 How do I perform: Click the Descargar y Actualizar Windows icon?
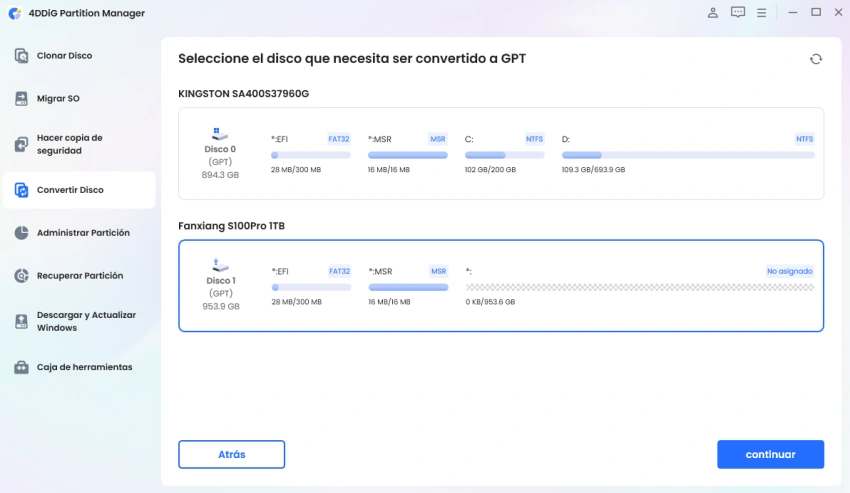(21, 321)
